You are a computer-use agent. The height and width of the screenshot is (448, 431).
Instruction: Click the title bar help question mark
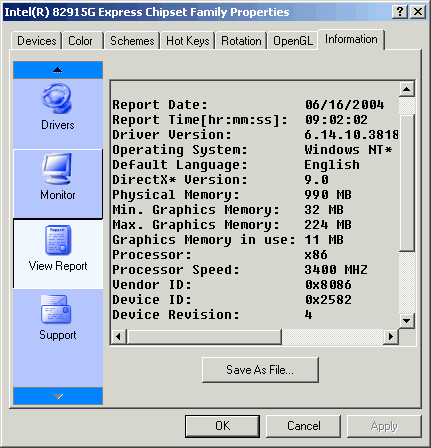[x=400, y=12]
